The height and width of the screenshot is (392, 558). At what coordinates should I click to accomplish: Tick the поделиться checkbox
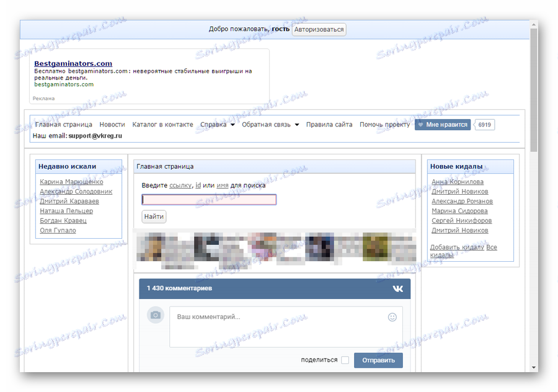pyautogui.click(x=345, y=360)
